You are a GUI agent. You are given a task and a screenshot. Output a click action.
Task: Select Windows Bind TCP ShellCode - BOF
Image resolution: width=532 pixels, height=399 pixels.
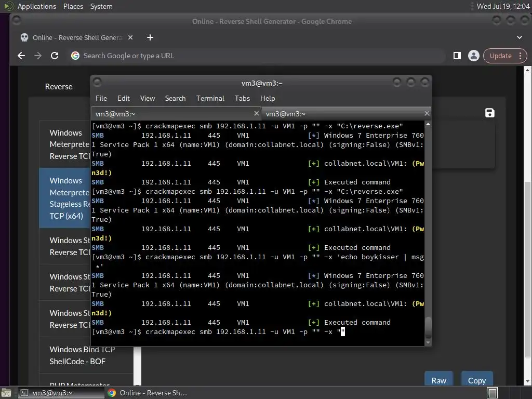coord(86,355)
